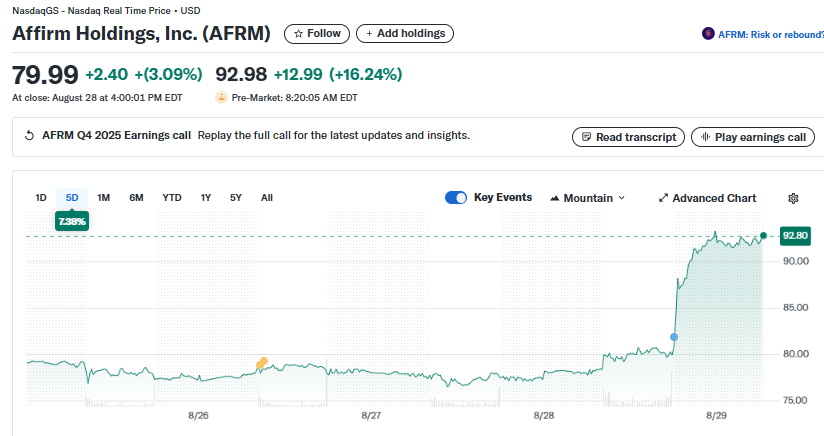Image resolution: width=824 pixels, height=436 pixels.
Task: Click the pre-market price 92.98
Action: point(241,74)
